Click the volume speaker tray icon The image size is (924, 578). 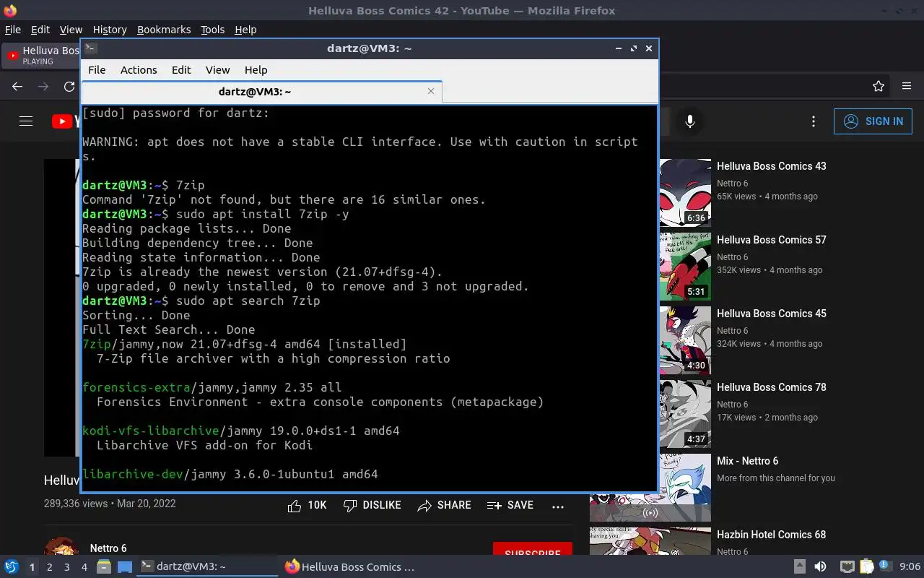820,567
